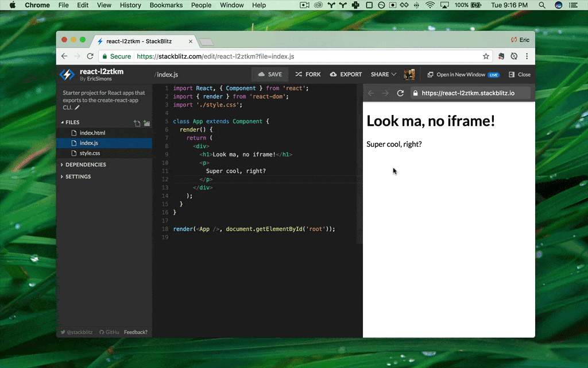This screenshot has height=368, width=588.
Task: Open Export via the cloud export icon
Action: (x=334, y=74)
